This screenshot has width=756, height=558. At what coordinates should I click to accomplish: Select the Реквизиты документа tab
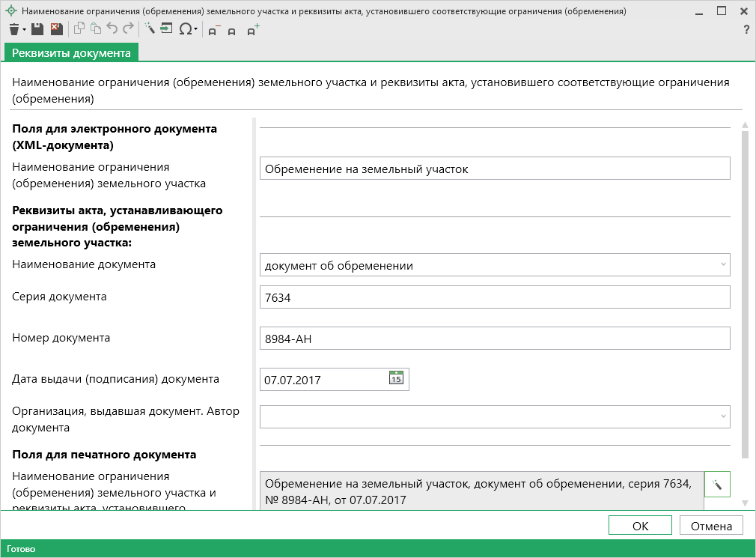[x=71, y=52]
